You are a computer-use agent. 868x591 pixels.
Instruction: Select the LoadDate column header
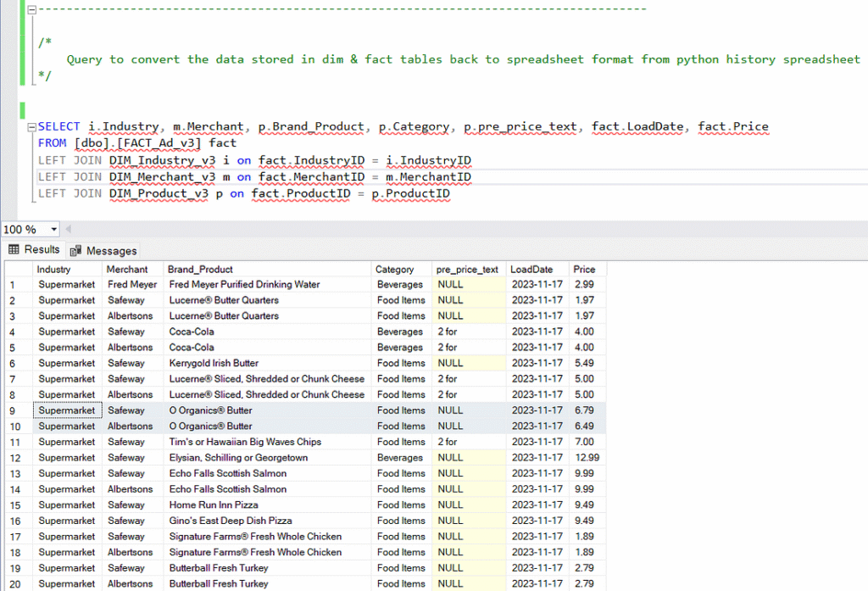[537, 269]
